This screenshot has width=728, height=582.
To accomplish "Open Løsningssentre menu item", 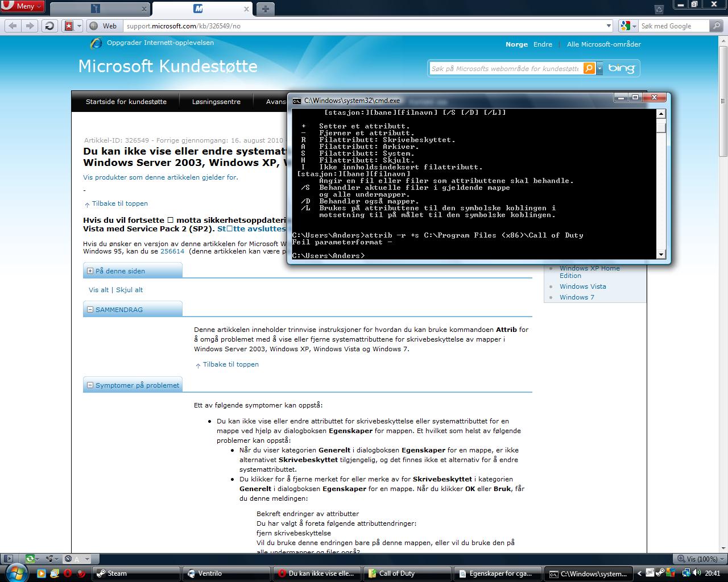I will (x=216, y=102).
